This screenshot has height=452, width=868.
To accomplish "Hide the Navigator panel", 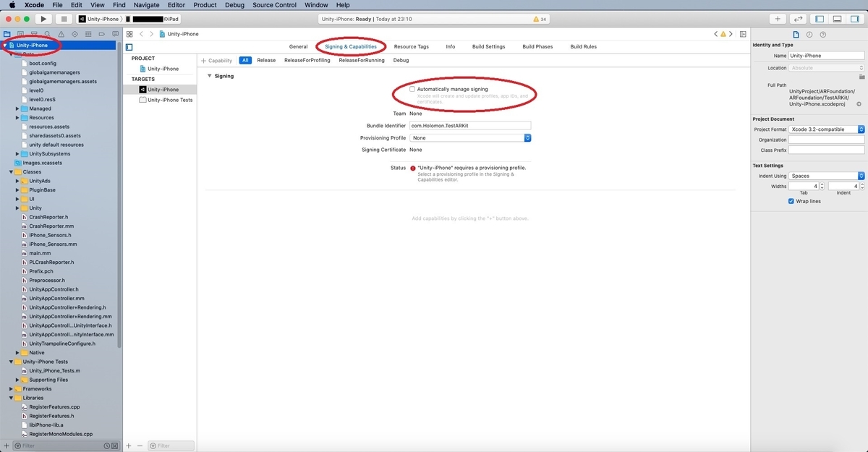I will pyautogui.click(x=820, y=19).
